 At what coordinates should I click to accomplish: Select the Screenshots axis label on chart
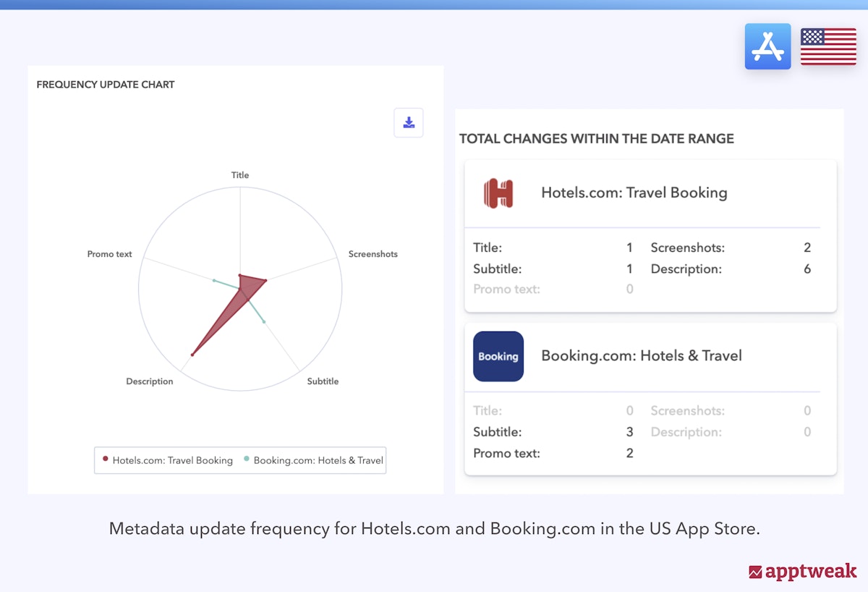(373, 254)
